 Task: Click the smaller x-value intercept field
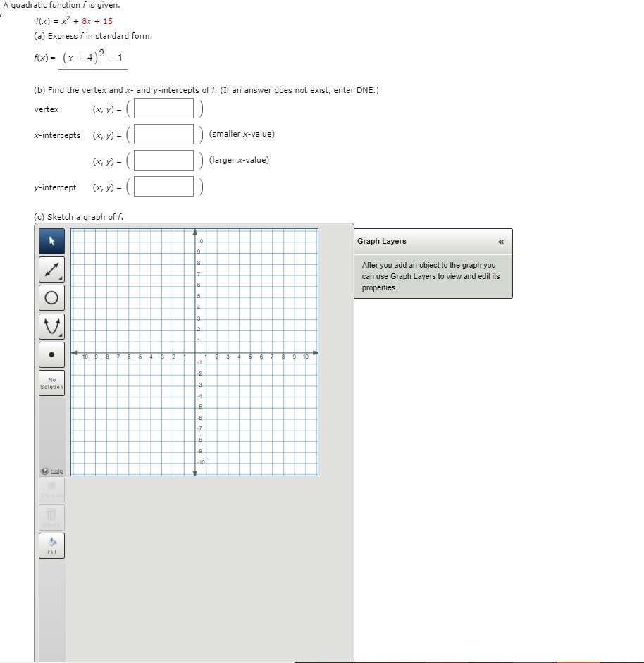163,134
